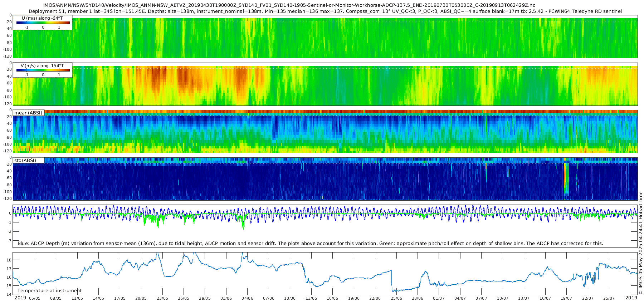Screen dimensions: 644x304
Task: Click the 'Temperature at instrument' label
Action: coord(49,291)
